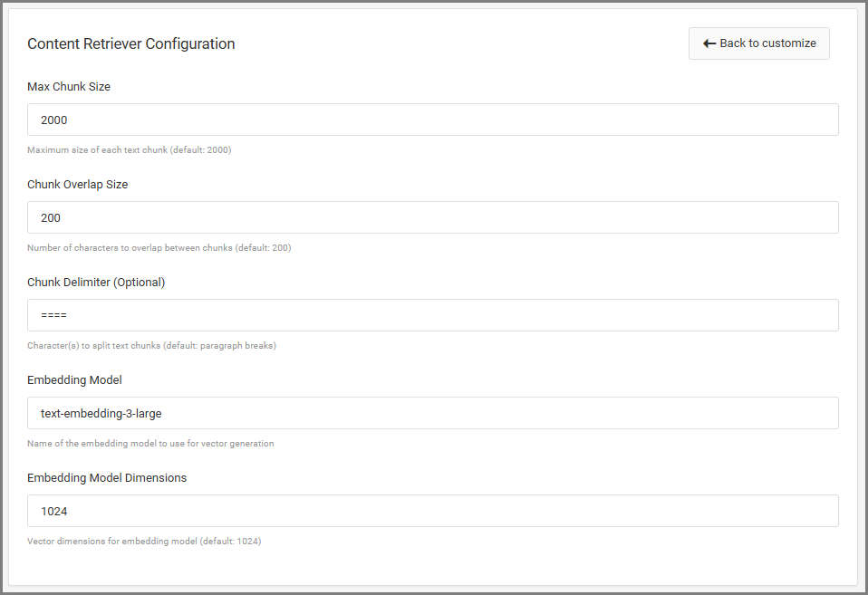Go back to customize page
Viewport: 868px width, 595px height.
click(x=759, y=43)
